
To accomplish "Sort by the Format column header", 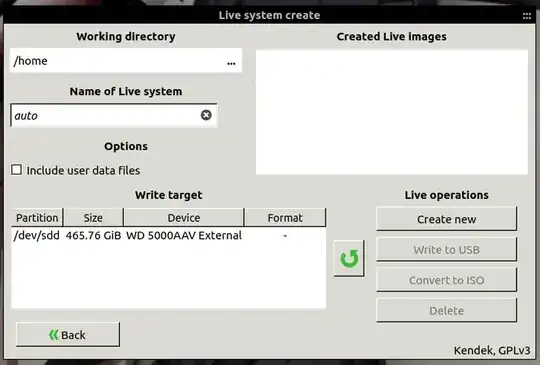I will tap(285, 218).
